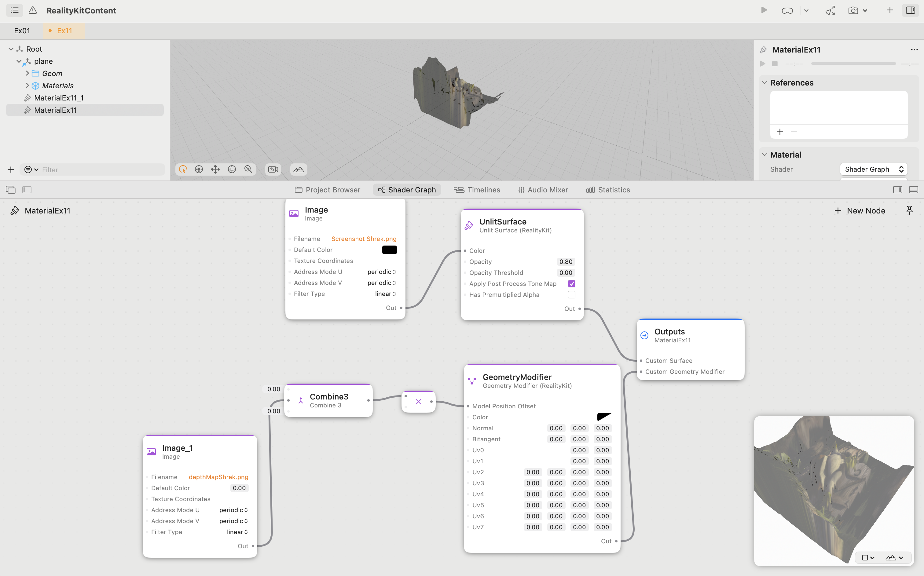The height and width of the screenshot is (576, 924).
Task: Click the plus icon in top toolbar
Action: tap(889, 10)
